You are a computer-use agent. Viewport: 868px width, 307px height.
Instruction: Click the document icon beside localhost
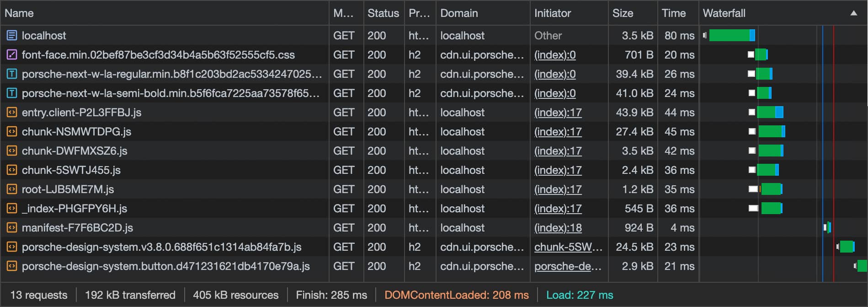(12, 35)
